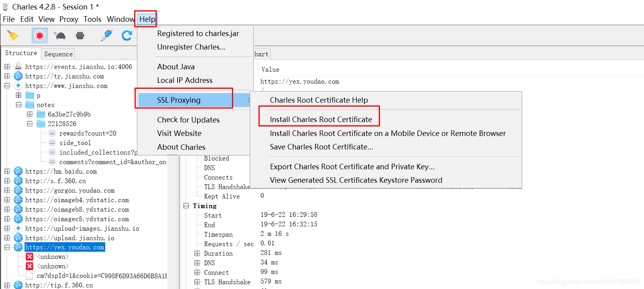Collapse the www.jianshu.com node
Viewport: 644px width, 289px height.
(7, 86)
